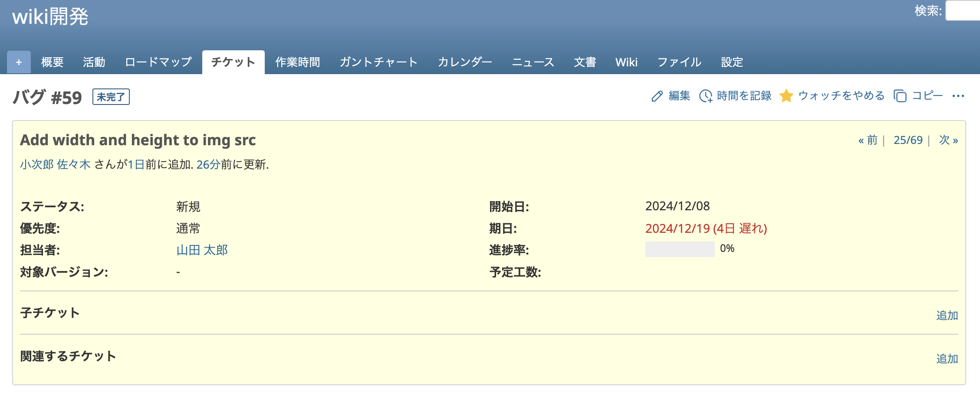Click 追加 for 関連するチケット
980x398 pixels.
pyautogui.click(x=947, y=359)
